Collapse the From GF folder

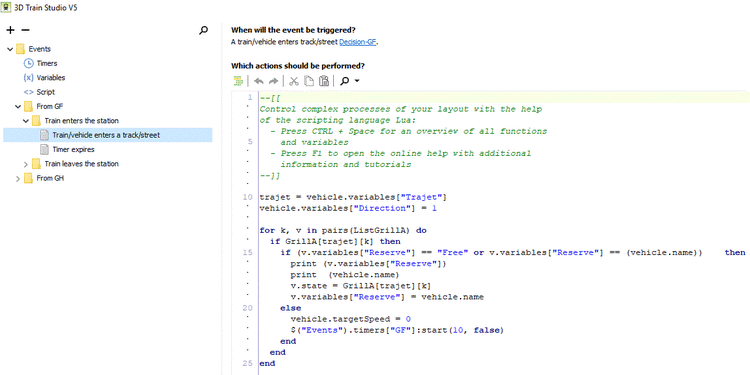coord(18,106)
